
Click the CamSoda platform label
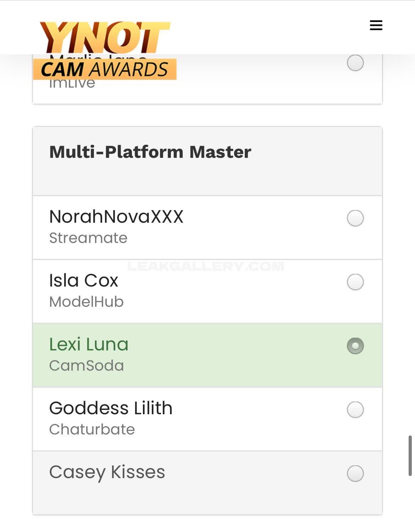click(x=87, y=366)
